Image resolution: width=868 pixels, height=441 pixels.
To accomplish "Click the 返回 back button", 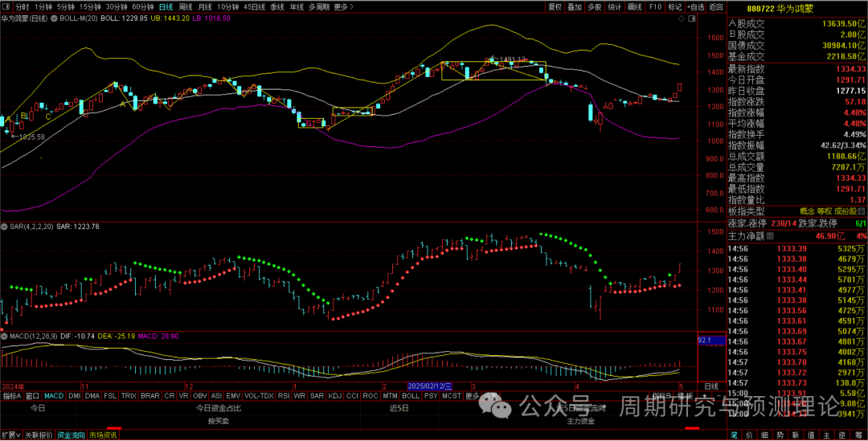I will pos(715,6).
